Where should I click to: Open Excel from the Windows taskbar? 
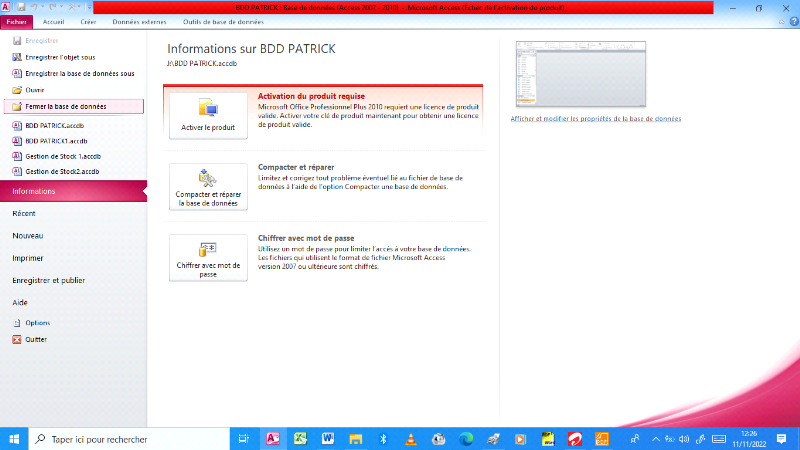tap(299, 439)
